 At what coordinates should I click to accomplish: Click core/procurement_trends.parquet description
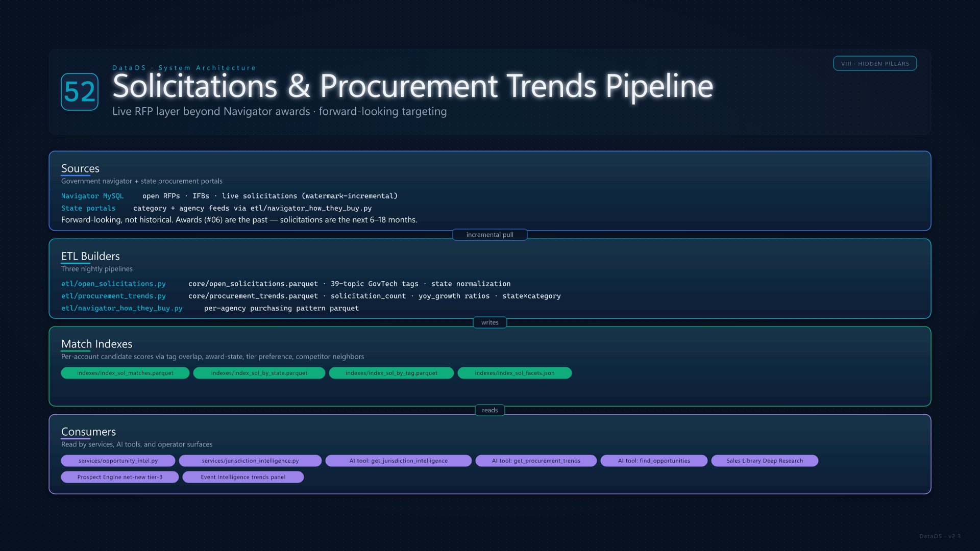[x=375, y=296]
